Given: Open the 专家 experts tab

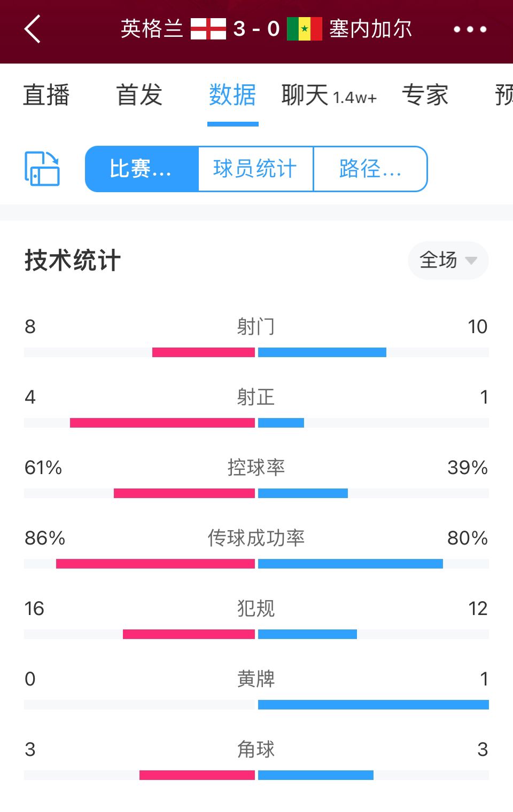Looking at the screenshot, I should 425,95.
